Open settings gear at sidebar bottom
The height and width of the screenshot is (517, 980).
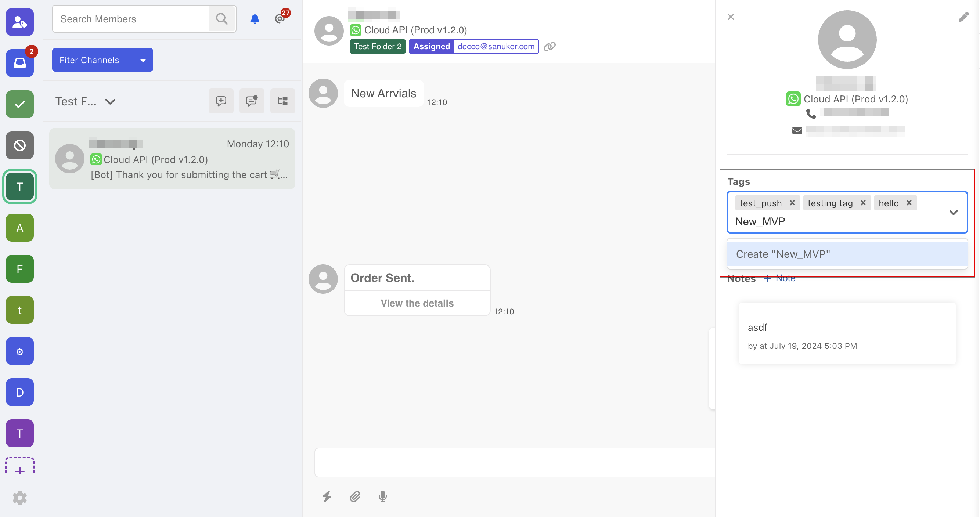tap(20, 497)
